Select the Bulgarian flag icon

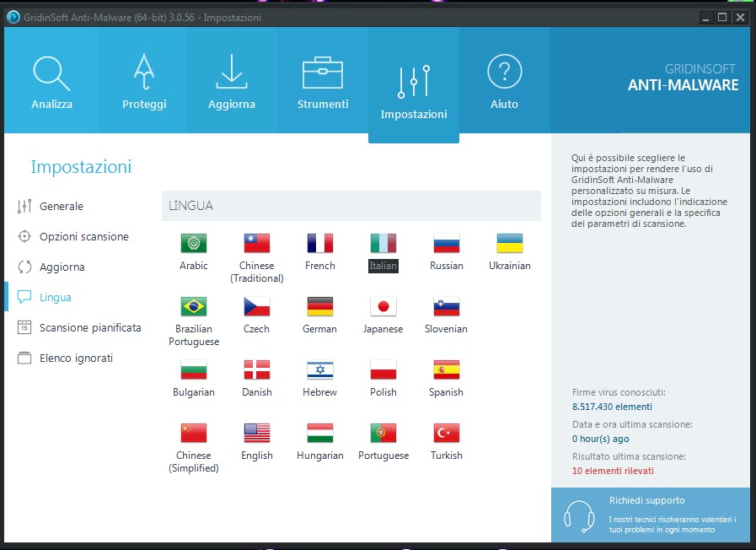pyautogui.click(x=193, y=369)
